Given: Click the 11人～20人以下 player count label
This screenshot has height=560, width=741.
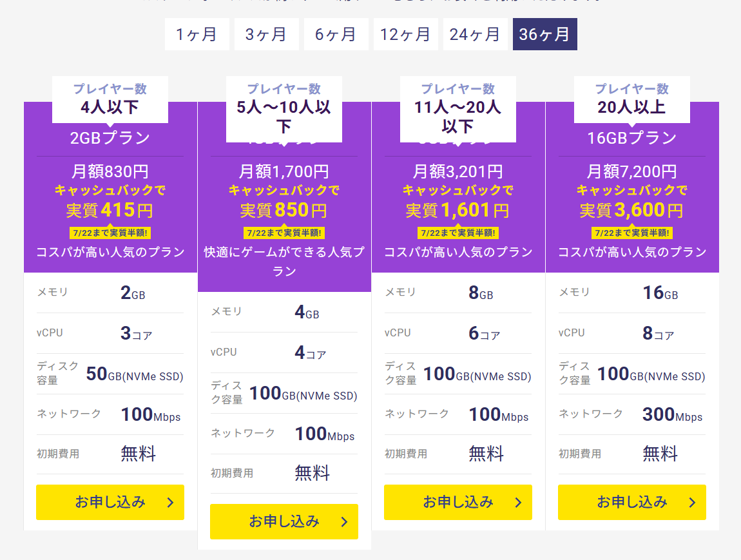Looking at the screenshot, I should [457, 117].
